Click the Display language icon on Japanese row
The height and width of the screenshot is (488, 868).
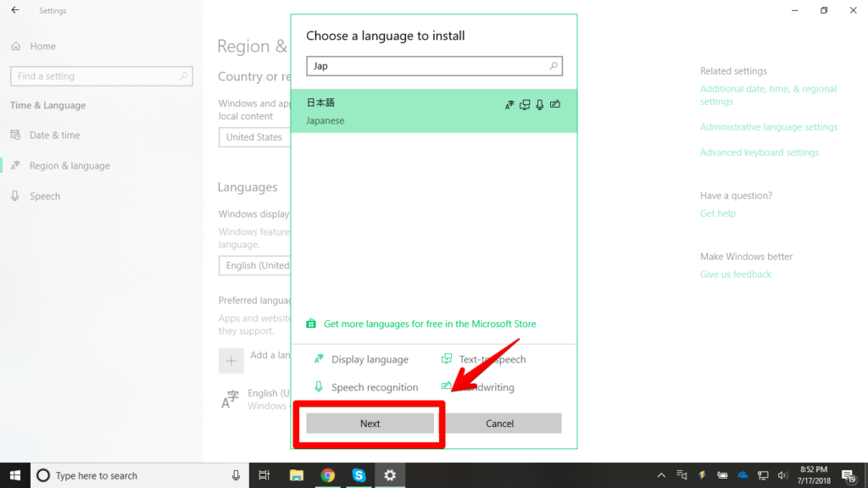(x=509, y=105)
